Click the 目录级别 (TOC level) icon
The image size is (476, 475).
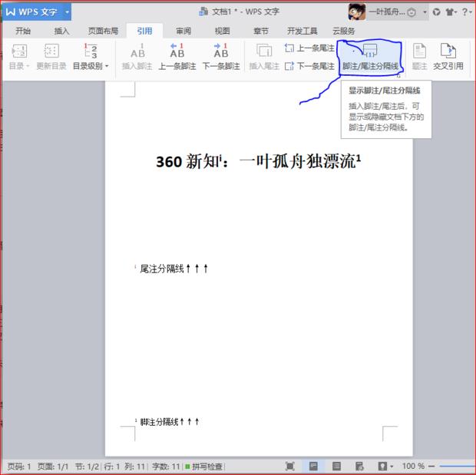[x=91, y=51]
